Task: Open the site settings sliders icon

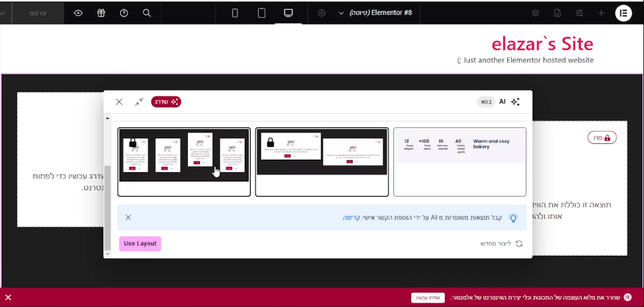Action: pyautogui.click(x=580, y=13)
